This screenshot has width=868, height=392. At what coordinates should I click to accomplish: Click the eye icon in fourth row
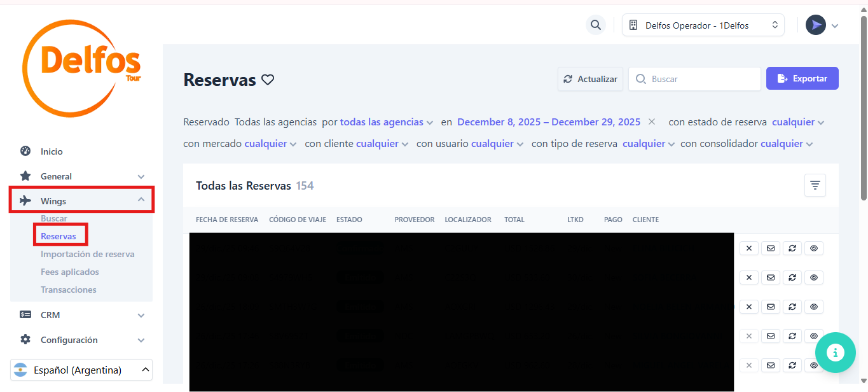point(813,336)
